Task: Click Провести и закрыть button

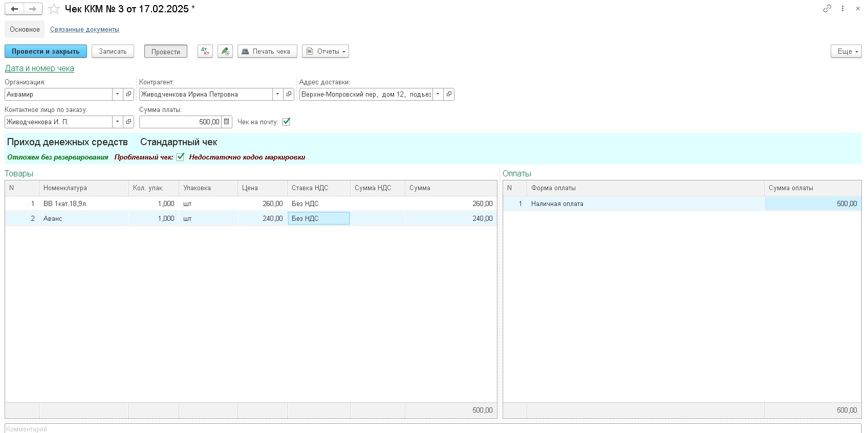Action: pyautogui.click(x=46, y=52)
